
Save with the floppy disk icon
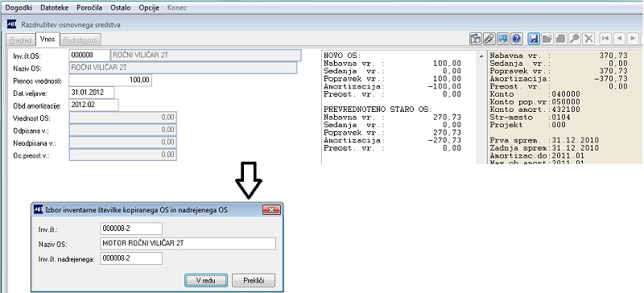pyautogui.click(x=534, y=39)
